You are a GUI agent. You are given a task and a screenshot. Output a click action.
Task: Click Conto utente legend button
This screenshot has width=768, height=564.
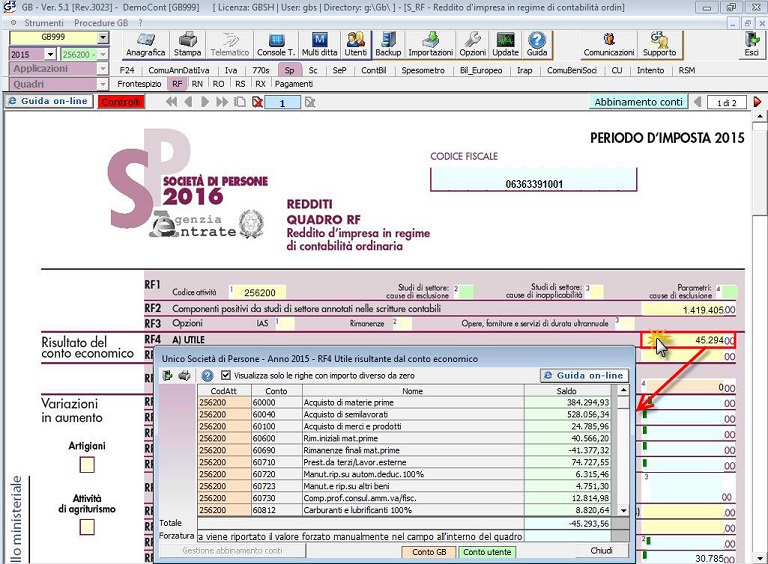click(487, 552)
